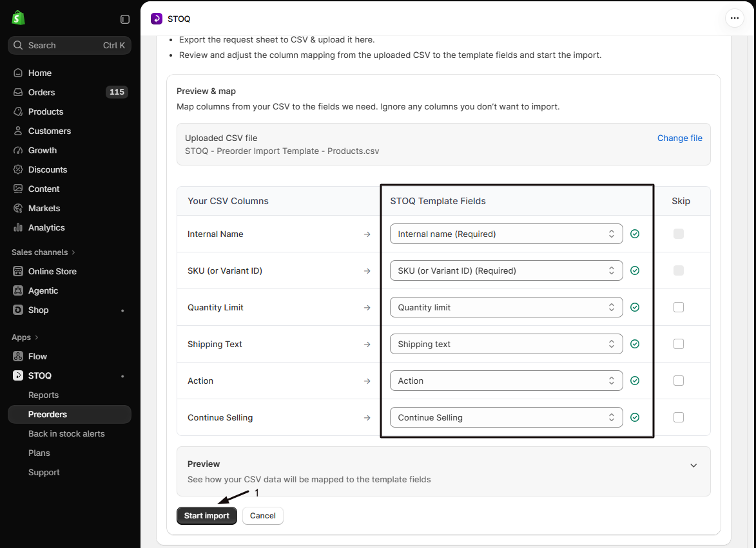This screenshot has height=548, width=756.
Task: Click the Flow app icon
Action: 18,356
